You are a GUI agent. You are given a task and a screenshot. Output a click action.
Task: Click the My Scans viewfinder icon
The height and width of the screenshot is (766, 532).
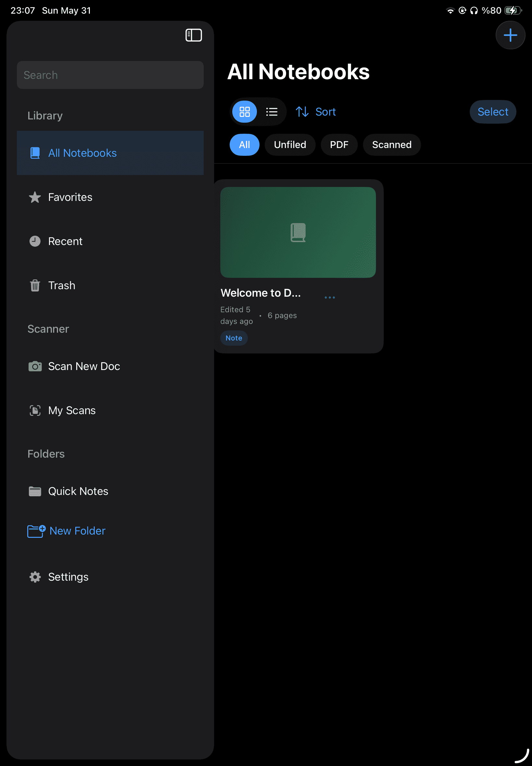tap(35, 411)
